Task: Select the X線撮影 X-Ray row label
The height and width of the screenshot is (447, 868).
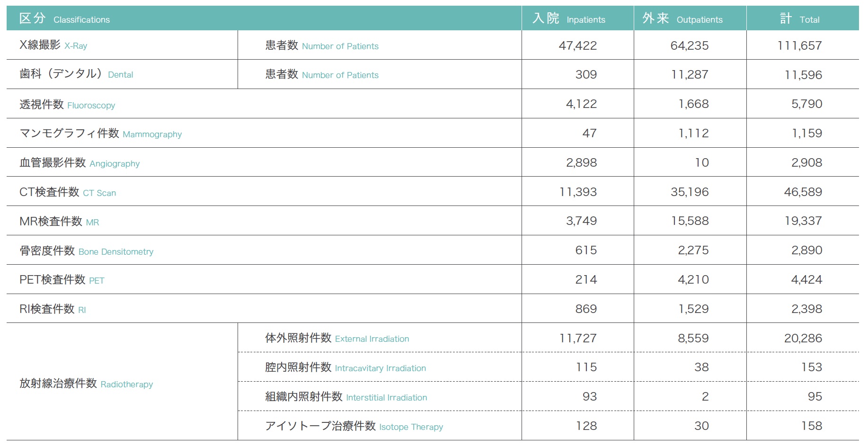Action: point(53,45)
